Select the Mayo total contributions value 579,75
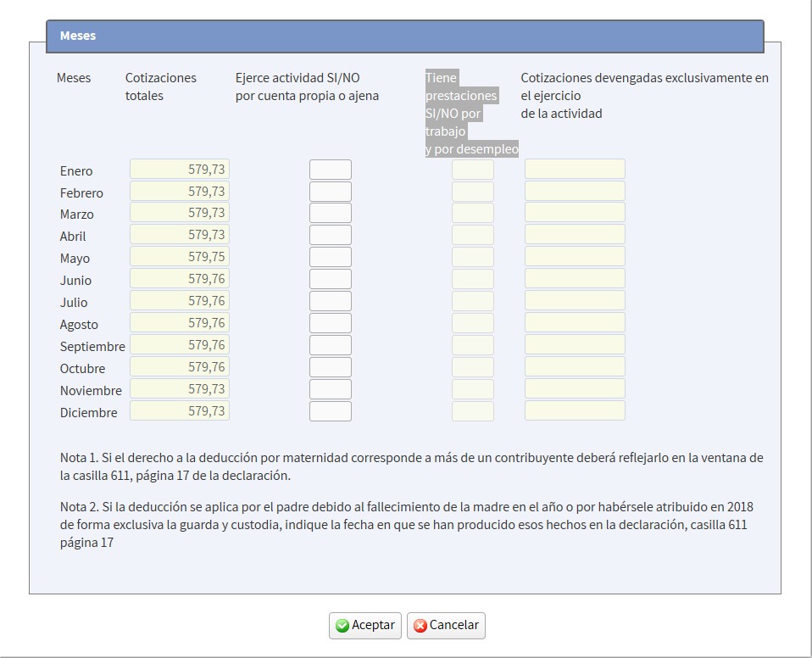The width and height of the screenshot is (812, 658). (x=179, y=257)
